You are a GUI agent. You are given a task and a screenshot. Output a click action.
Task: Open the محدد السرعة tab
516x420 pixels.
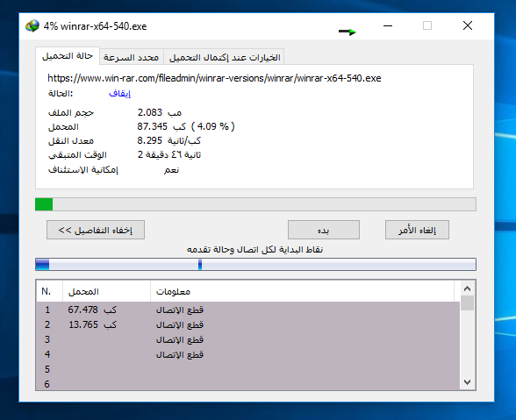131,57
